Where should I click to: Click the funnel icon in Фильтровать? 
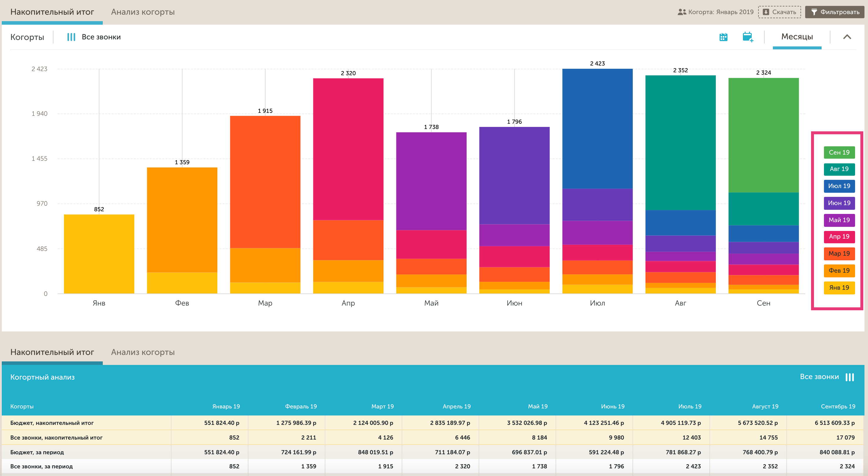pyautogui.click(x=814, y=12)
